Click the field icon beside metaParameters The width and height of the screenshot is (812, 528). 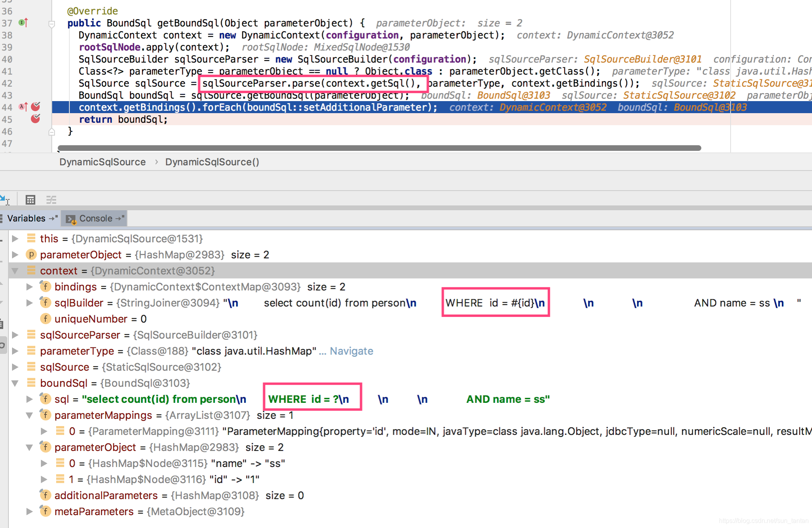(x=45, y=511)
